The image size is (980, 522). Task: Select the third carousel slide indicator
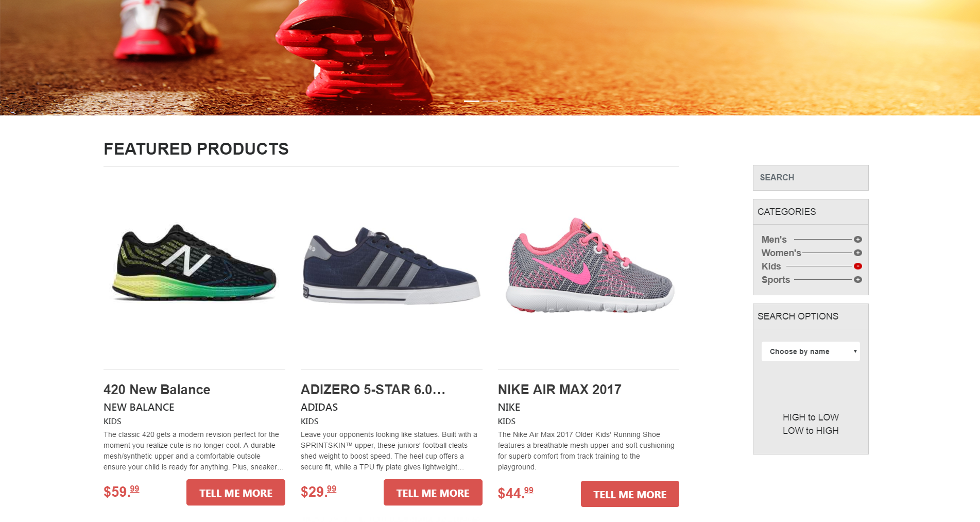pos(509,101)
